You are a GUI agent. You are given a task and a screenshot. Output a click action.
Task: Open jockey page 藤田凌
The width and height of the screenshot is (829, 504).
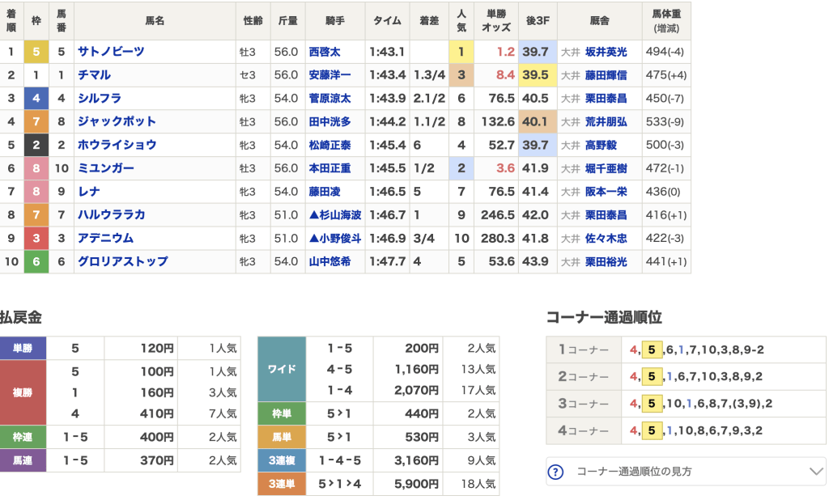(325, 191)
